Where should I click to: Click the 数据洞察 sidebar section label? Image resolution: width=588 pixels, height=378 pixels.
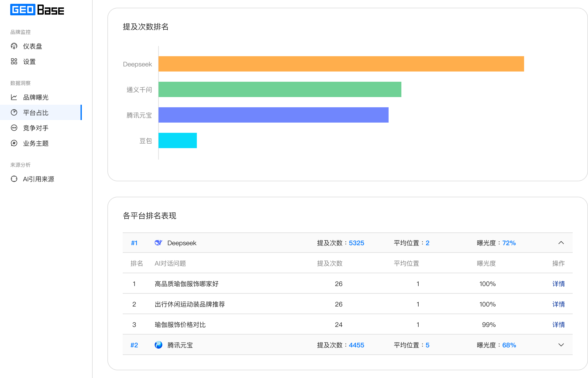tap(20, 83)
